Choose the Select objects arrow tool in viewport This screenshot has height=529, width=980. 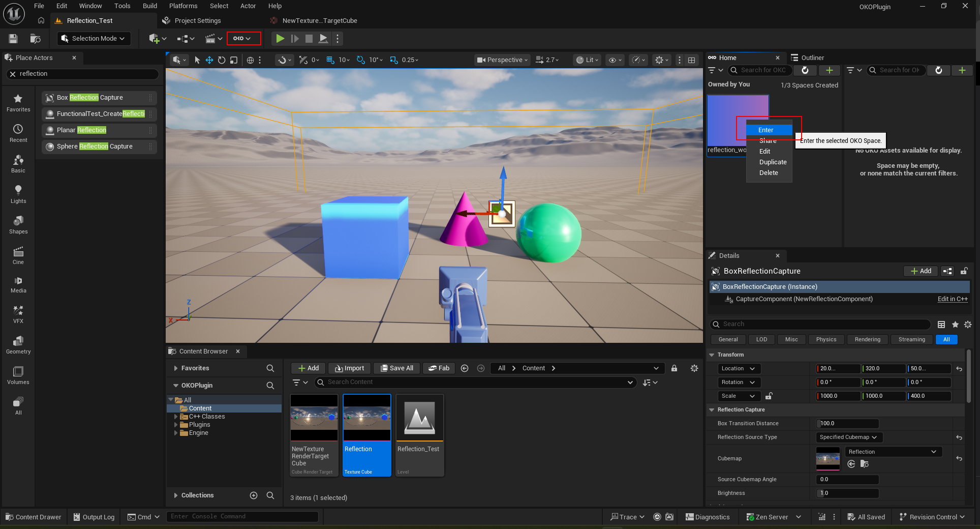pos(197,60)
